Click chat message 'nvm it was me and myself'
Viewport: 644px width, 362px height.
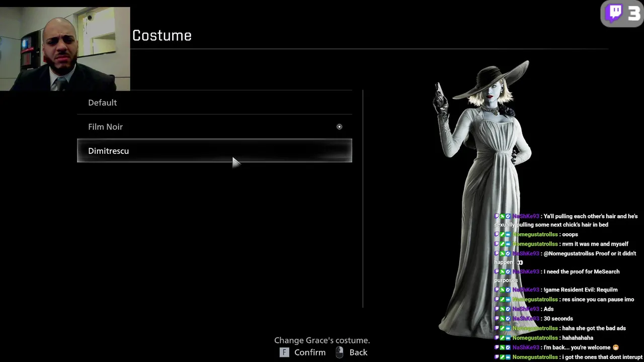(x=595, y=244)
